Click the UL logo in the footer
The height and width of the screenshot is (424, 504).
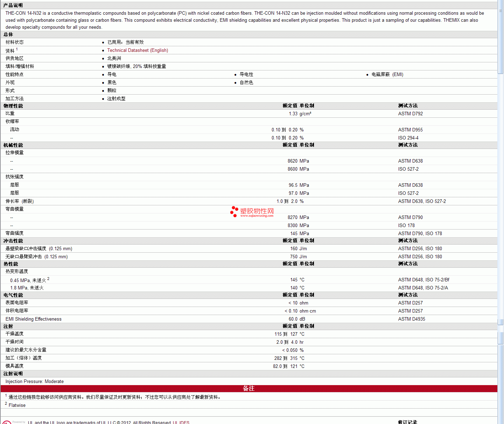click(6, 422)
